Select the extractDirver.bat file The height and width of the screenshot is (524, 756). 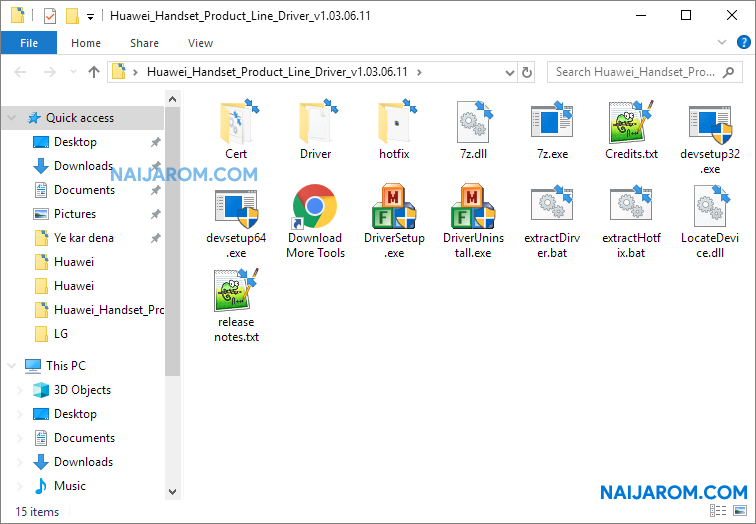coord(553,221)
